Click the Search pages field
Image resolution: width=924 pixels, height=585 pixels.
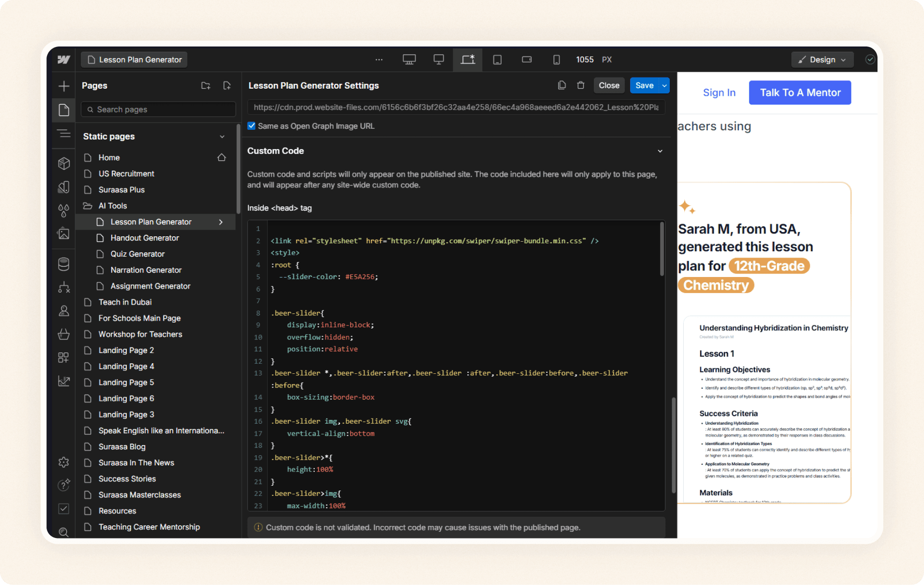coord(158,109)
